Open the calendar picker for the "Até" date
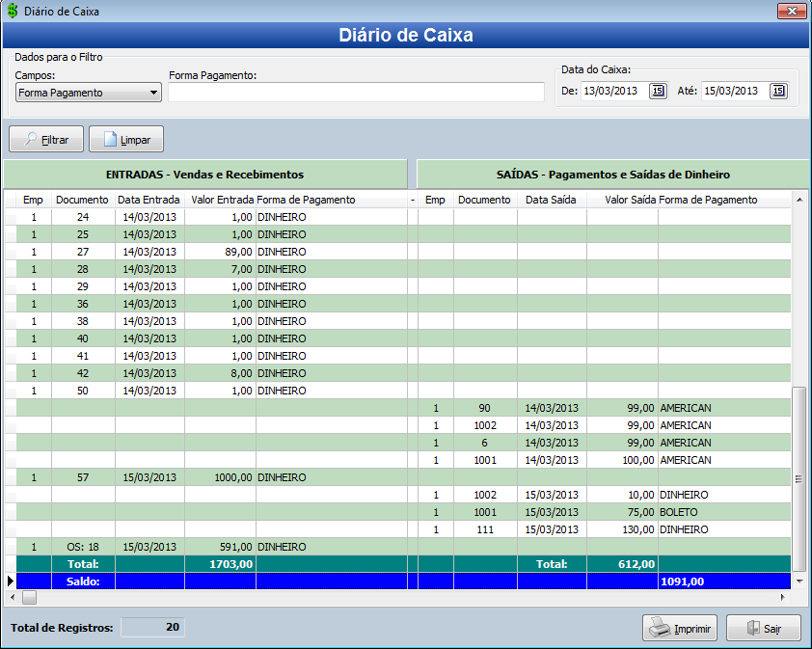 coord(777,91)
